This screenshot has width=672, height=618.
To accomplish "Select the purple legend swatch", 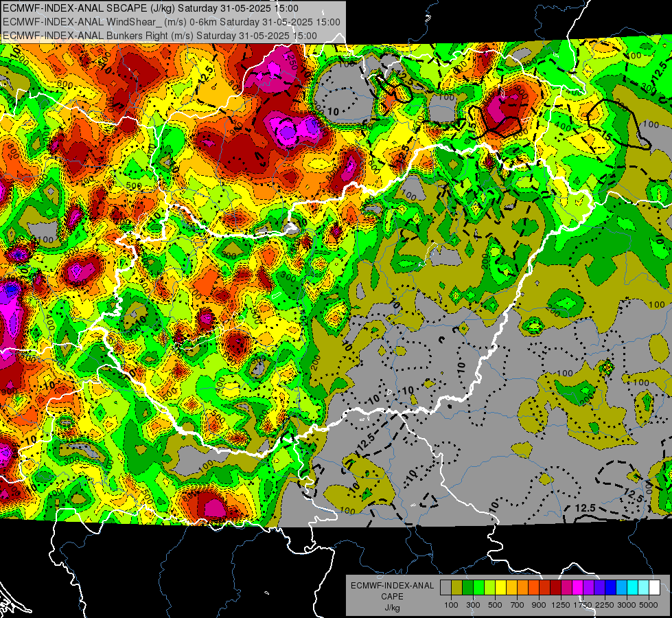I will point(589,588).
